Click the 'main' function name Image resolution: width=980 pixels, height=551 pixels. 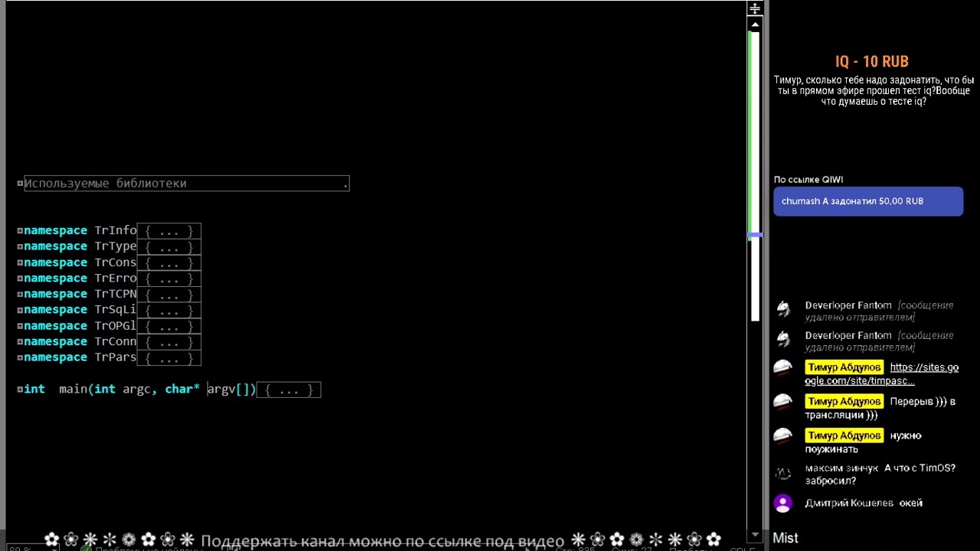pyautogui.click(x=73, y=390)
